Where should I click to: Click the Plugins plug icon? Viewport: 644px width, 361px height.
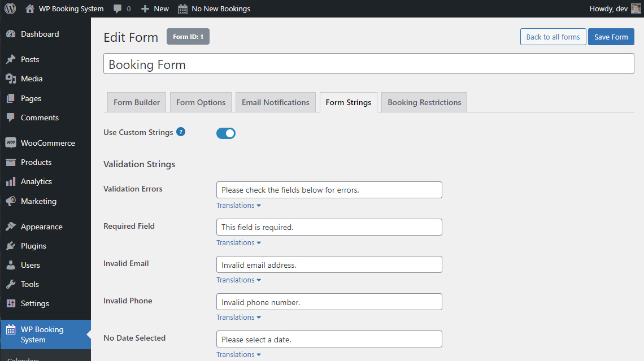(11, 246)
